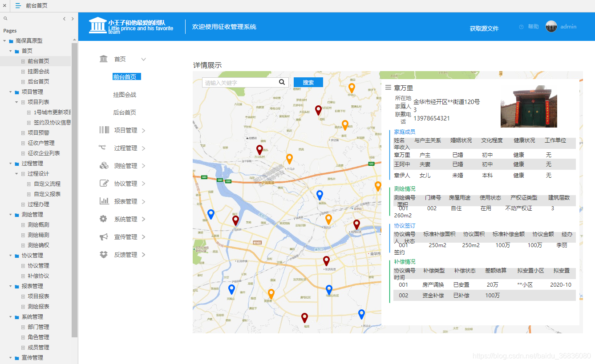
Task: Open 系统管理 navigation menu item
Action: [125, 219]
